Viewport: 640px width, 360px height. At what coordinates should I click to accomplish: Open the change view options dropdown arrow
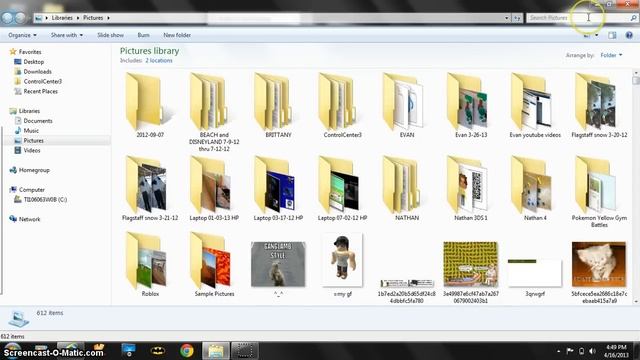click(597, 36)
